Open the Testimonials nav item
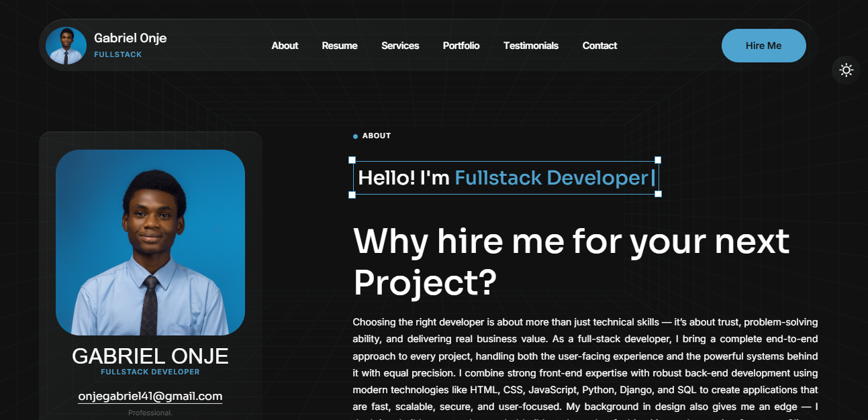The width and height of the screenshot is (868, 420). point(531,46)
